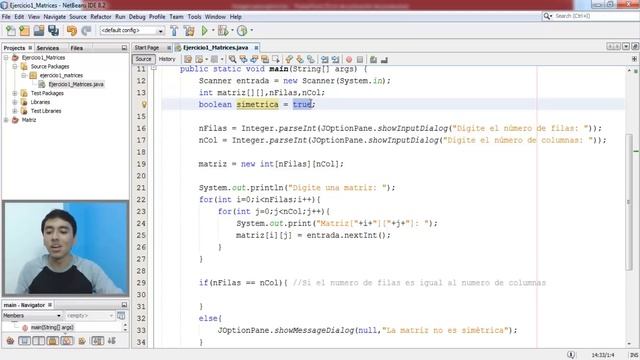640x360 pixels.
Task: Open the Refactor menu
Action: (x=101, y=17)
